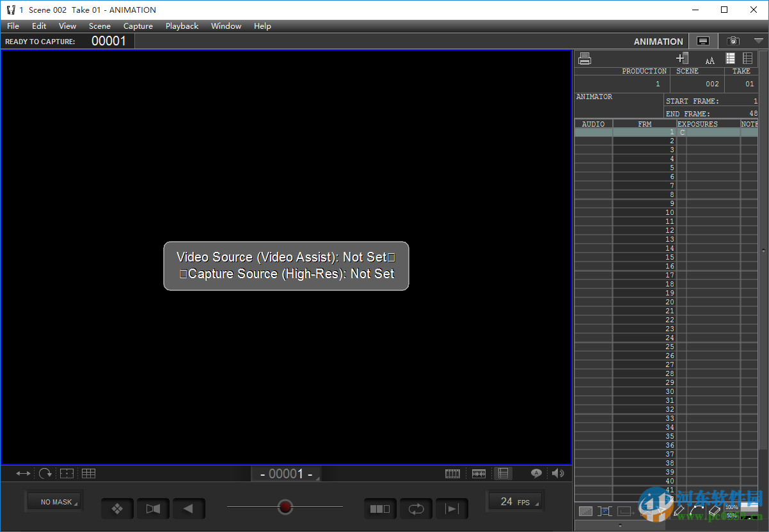Click the red onionskin slider knob
Viewport: 769px width, 532px height.
tap(285, 507)
